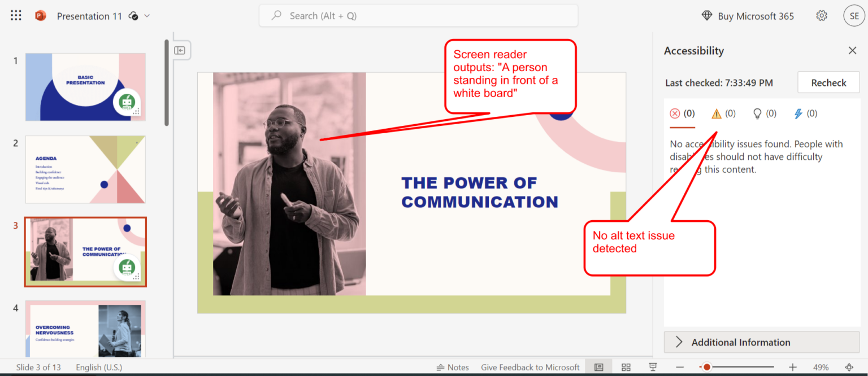868x376 pixels.
Task: Switch to Slide Sorter grid view
Action: point(626,366)
